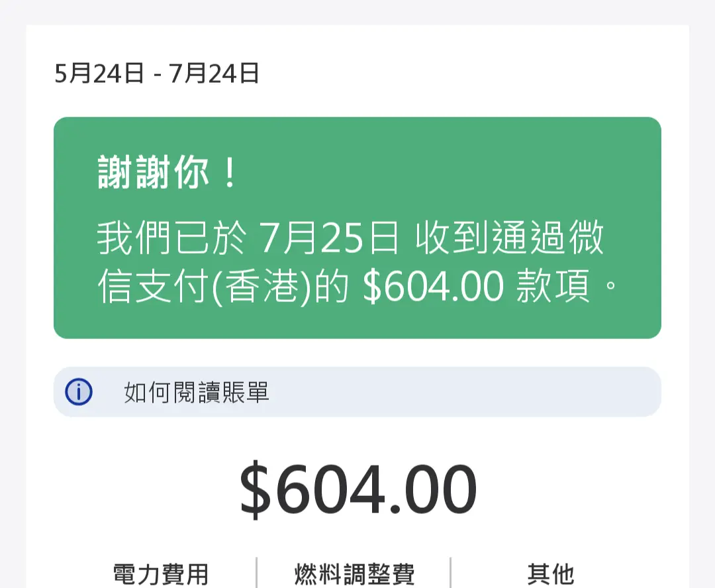Click divider between 電力費用 and 燃料調整費
715x588 pixels.
pyautogui.click(x=257, y=573)
